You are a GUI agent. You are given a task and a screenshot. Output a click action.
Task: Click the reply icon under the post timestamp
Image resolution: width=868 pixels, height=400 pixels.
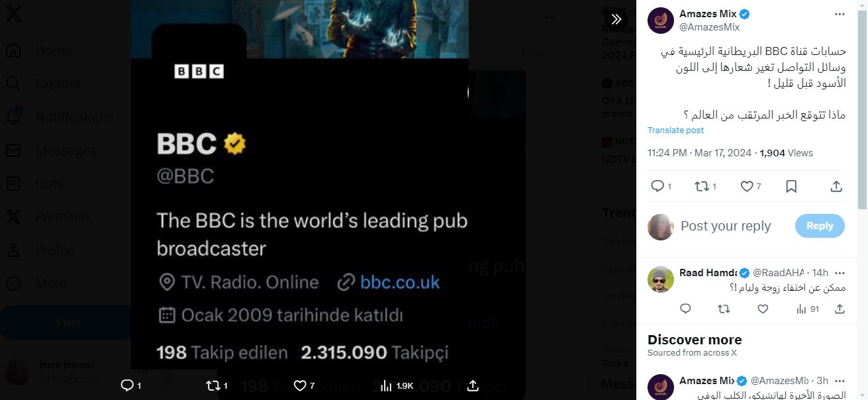click(x=661, y=187)
